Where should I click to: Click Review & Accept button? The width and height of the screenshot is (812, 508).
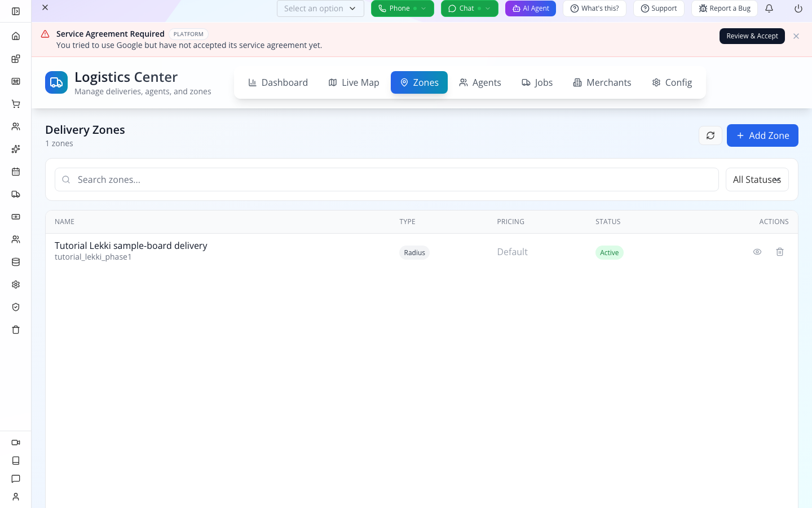(752, 36)
